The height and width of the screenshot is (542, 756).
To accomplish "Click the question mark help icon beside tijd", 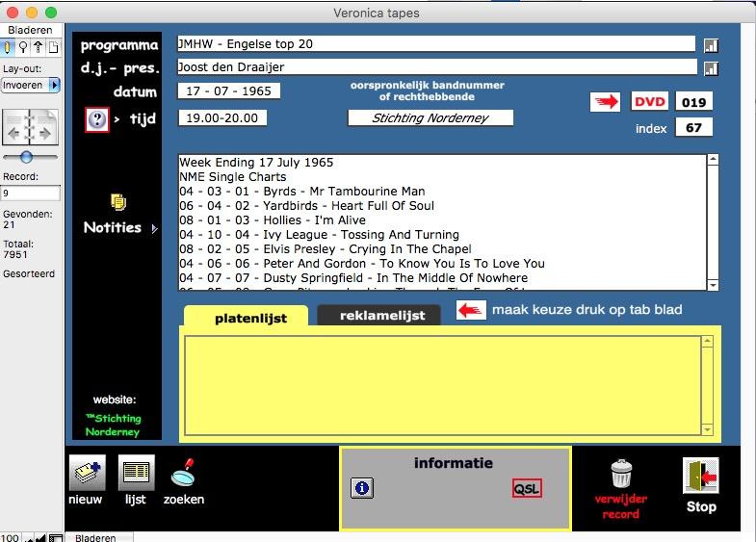I will click(96, 119).
